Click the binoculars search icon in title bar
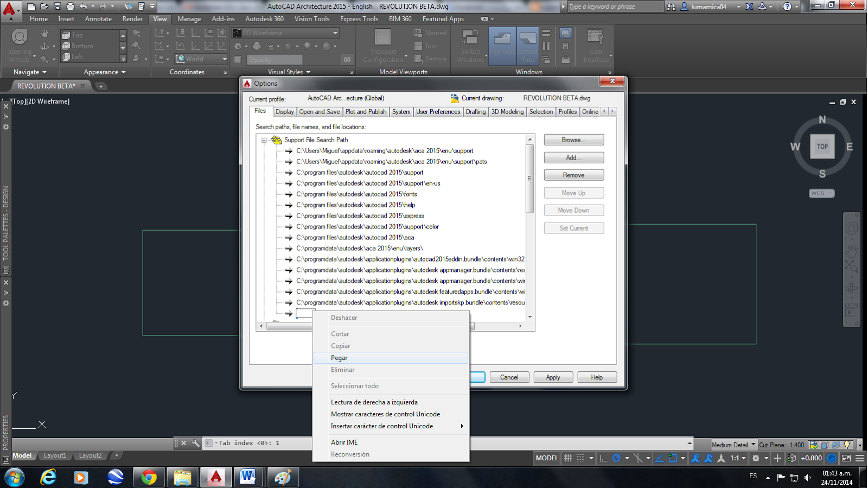The width and height of the screenshot is (868, 488). (671, 7)
